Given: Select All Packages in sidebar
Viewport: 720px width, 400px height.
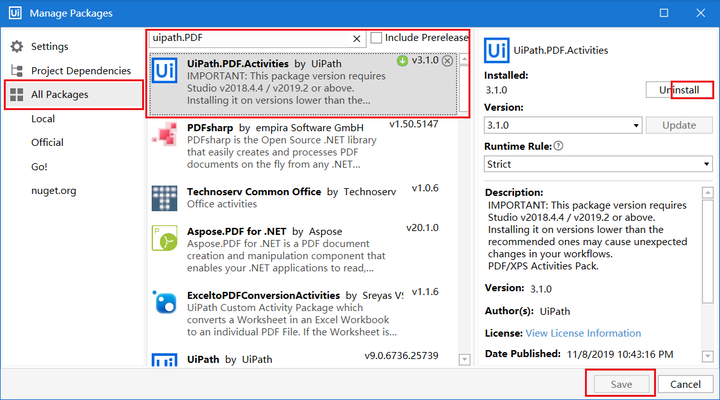Looking at the screenshot, I should [x=74, y=95].
